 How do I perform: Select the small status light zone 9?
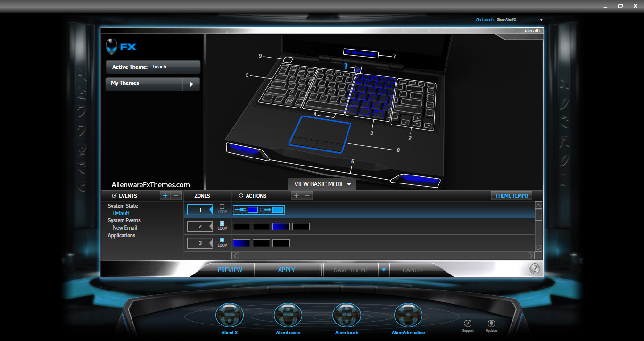(289, 60)
